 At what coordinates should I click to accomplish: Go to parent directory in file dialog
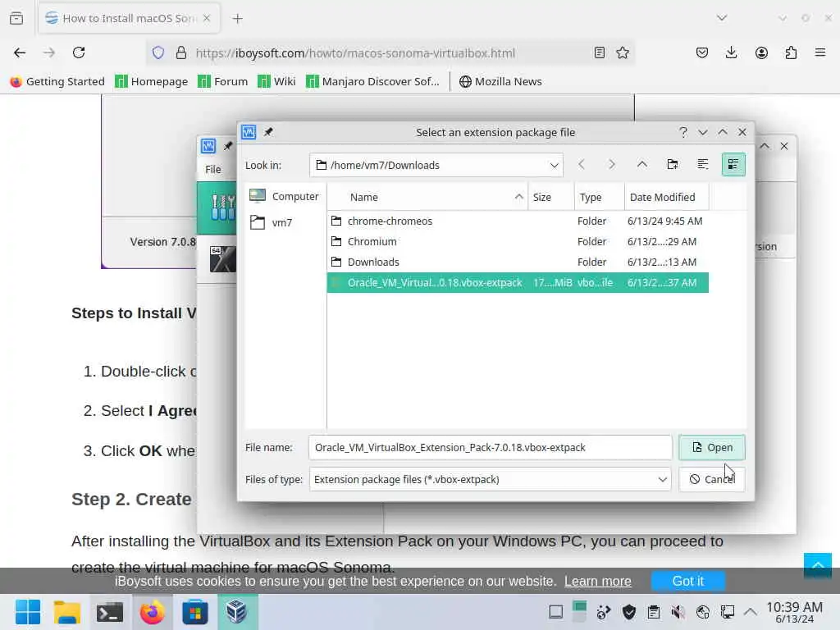(x=641, y=164)
